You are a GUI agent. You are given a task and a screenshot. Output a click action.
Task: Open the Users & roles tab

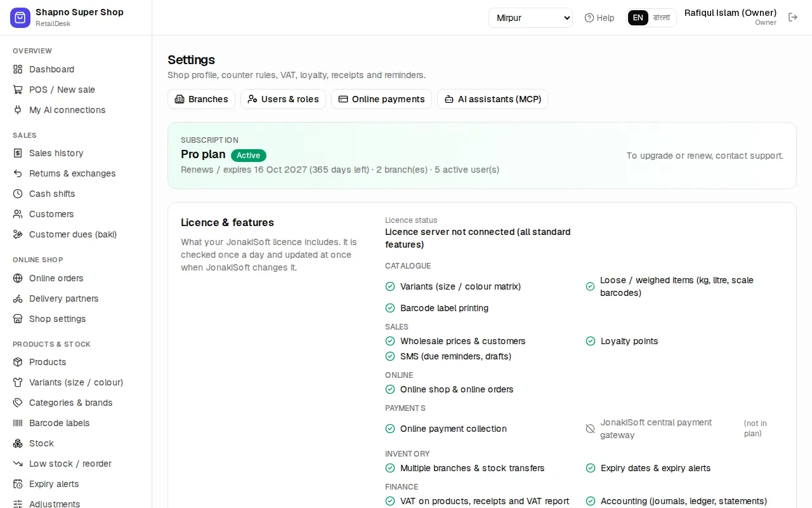tap(283, 99)
